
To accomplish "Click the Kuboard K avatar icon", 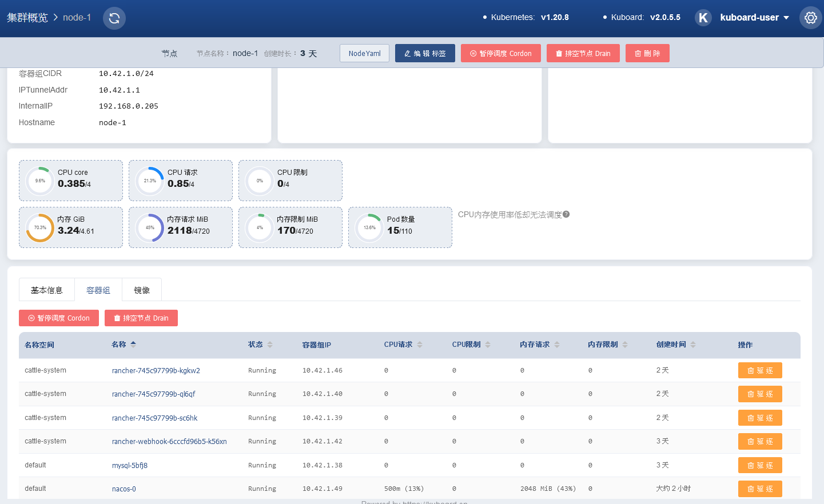I will click(703, 18).
